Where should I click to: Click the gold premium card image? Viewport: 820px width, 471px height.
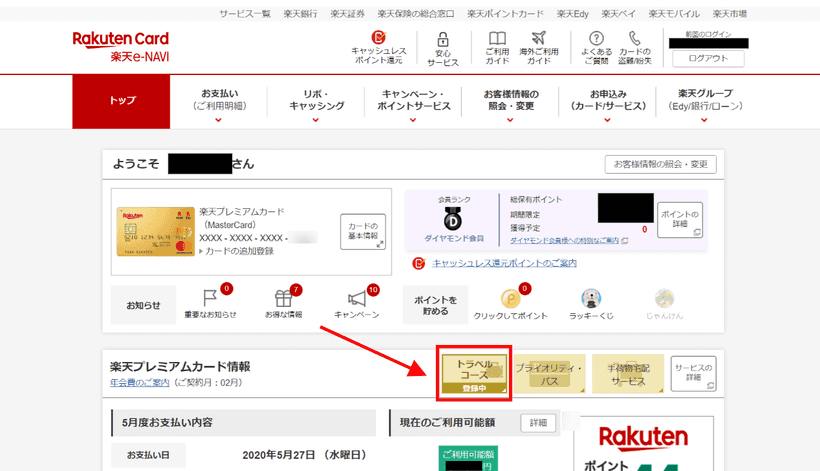pyautogui.click(x=155, y=231)
